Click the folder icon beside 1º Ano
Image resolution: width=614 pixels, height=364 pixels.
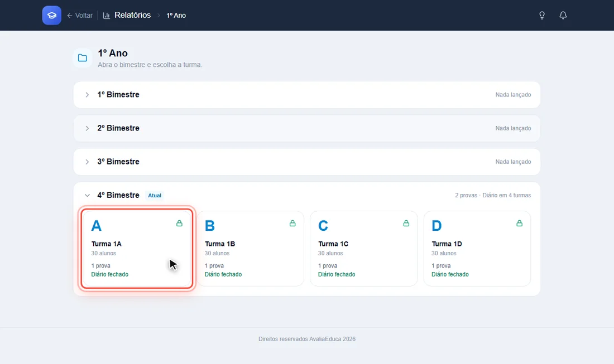[x=83, y=58]
